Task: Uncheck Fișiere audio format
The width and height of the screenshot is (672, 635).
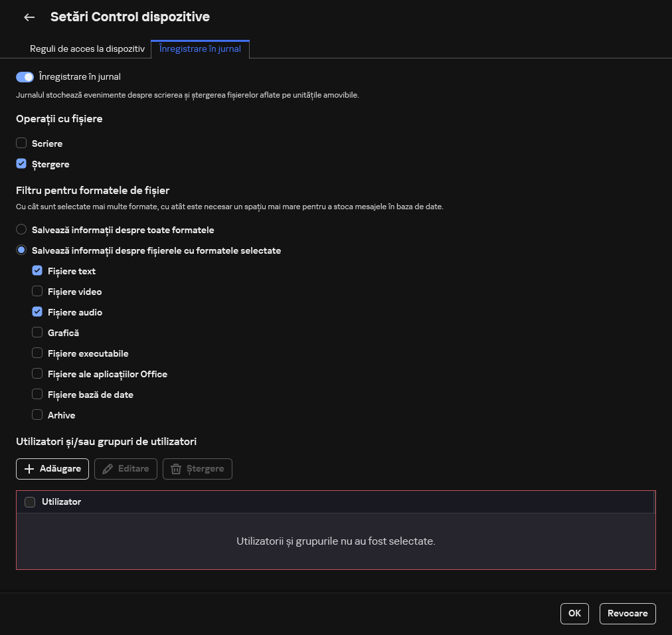Action: pos(37,312)
